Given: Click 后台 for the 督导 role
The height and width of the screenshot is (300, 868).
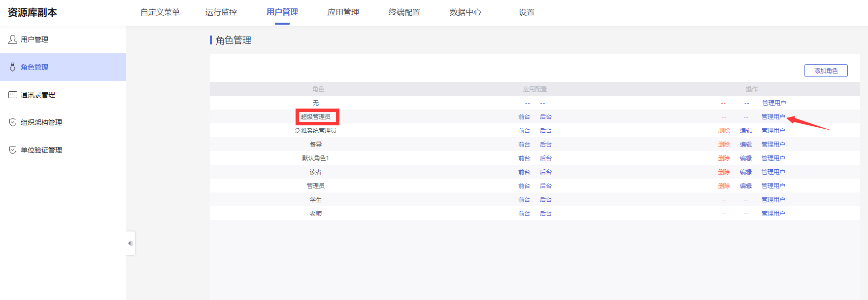Looking at the screenshot, I should pos(546,145).
